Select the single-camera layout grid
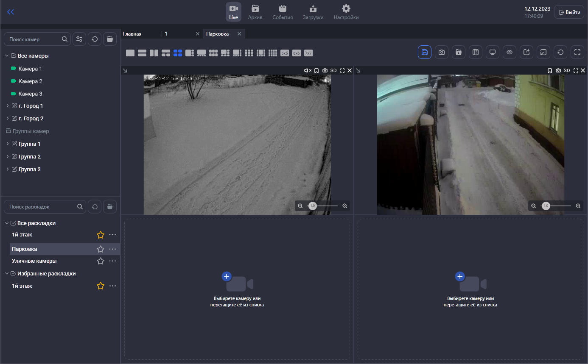Image resolution: width=588 pixels, height=364 pixels. [130, 53]
